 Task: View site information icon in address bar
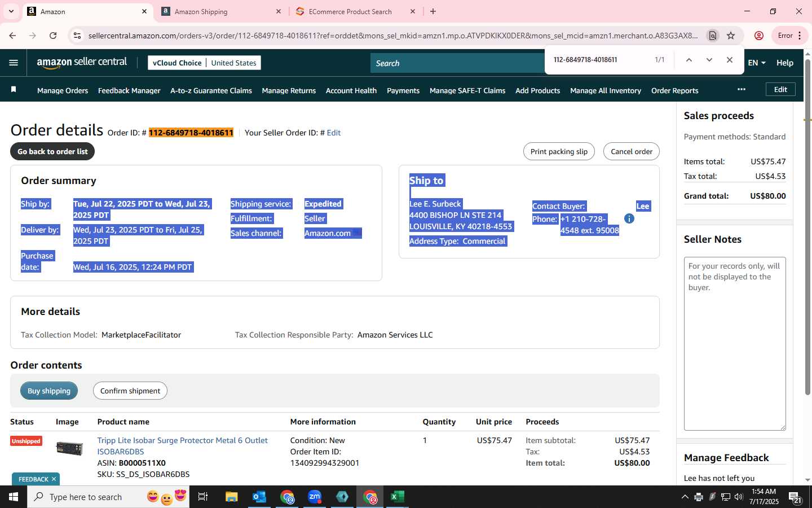point(77,36)
